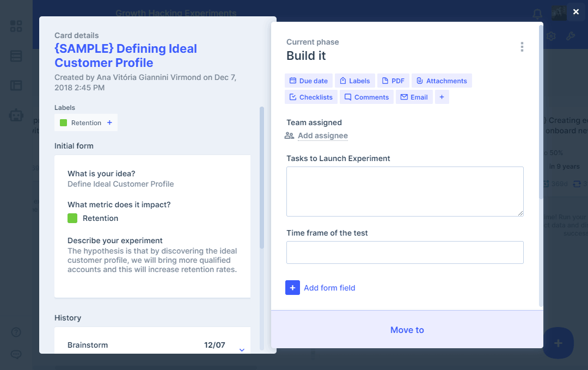Focus the Time frame of the test field
This screenshot has height=370, width=588.
pyautogui.click(x=405, y=252)
